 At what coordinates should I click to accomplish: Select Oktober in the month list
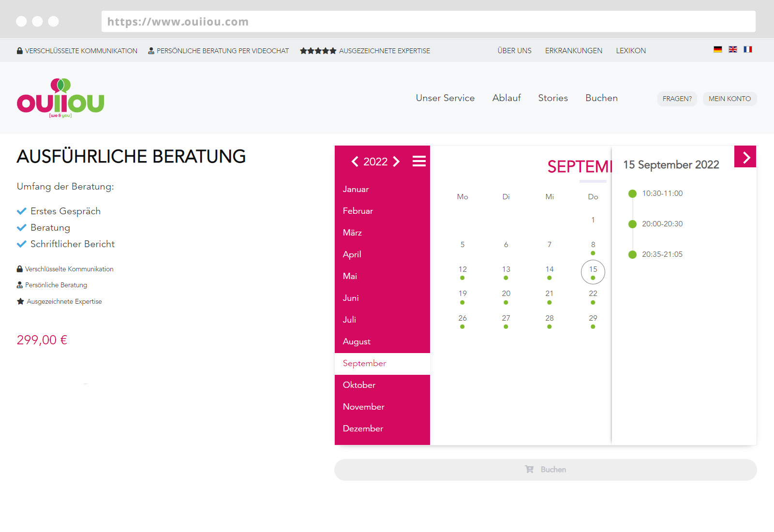click(x=359, y=385)
